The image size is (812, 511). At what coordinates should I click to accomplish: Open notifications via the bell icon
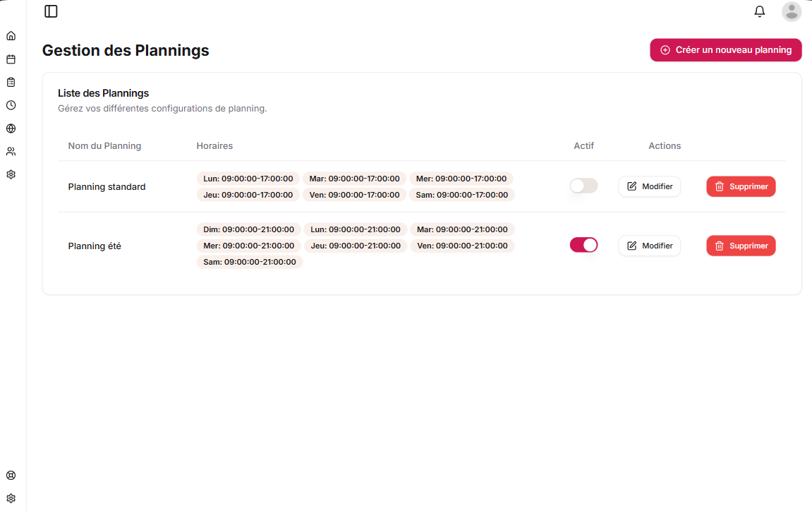click(x=760, y=11)
